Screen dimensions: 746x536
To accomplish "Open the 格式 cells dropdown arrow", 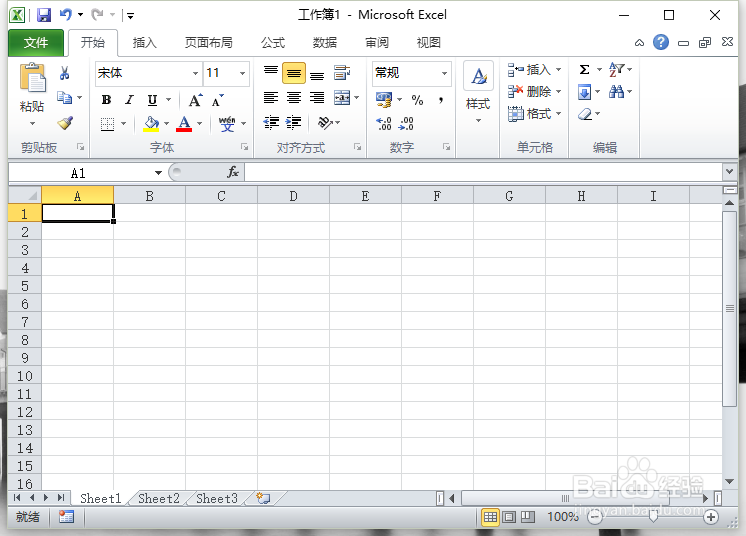I will click(x=559, y=114).
